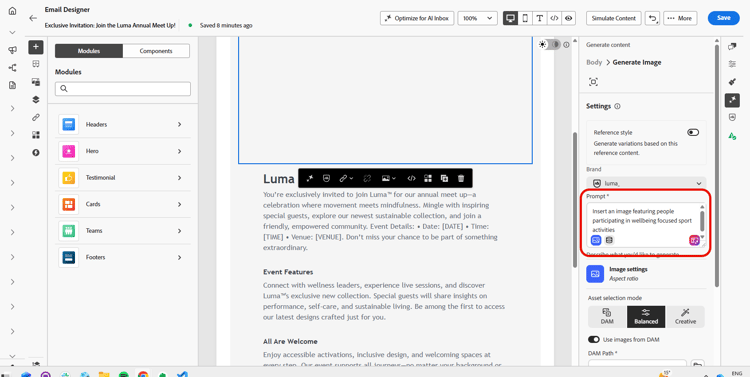This screenshot has width=750, height=377.
Task: Show source code from the floating toolbar
Action: tap(411, 178)
